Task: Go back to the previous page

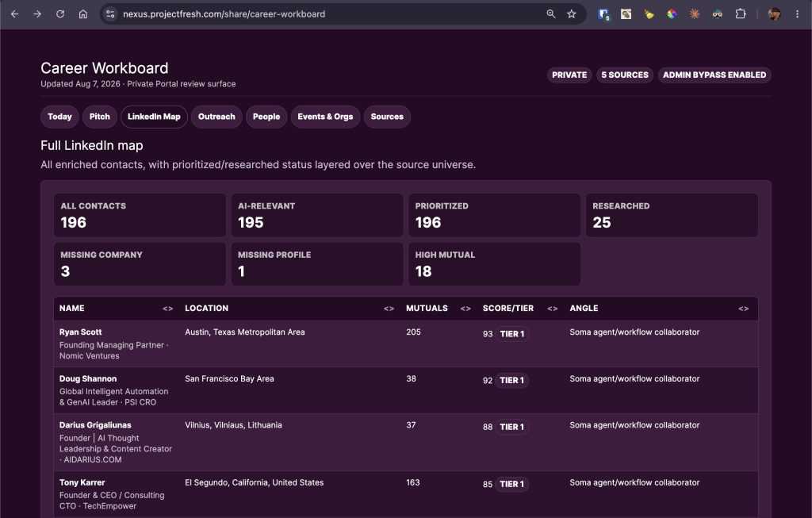Action: coord(14,14)
